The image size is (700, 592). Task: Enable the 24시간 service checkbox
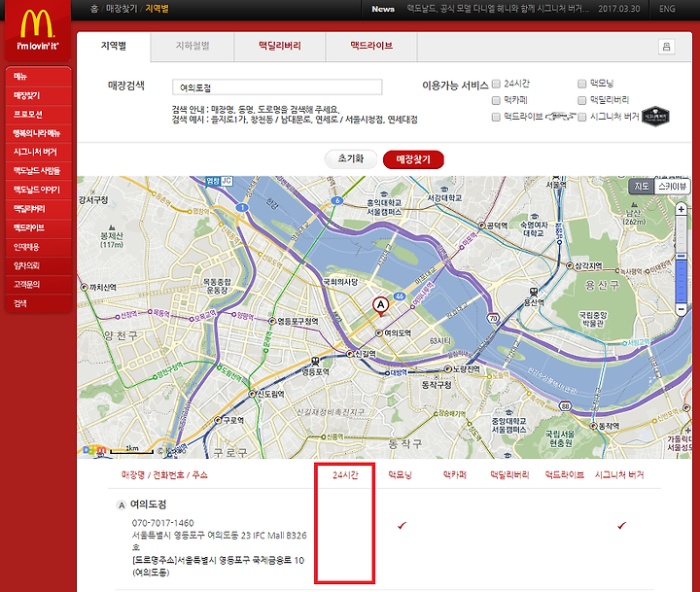pyautogui.click(x=496, y=84)
